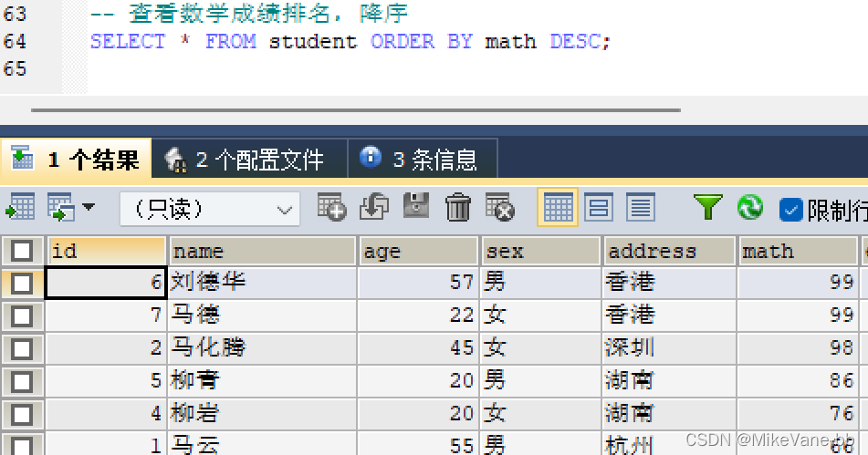Sort by the age column header
Screen dimensions: 868x455
pyautogui.click(x=419, y=251)
